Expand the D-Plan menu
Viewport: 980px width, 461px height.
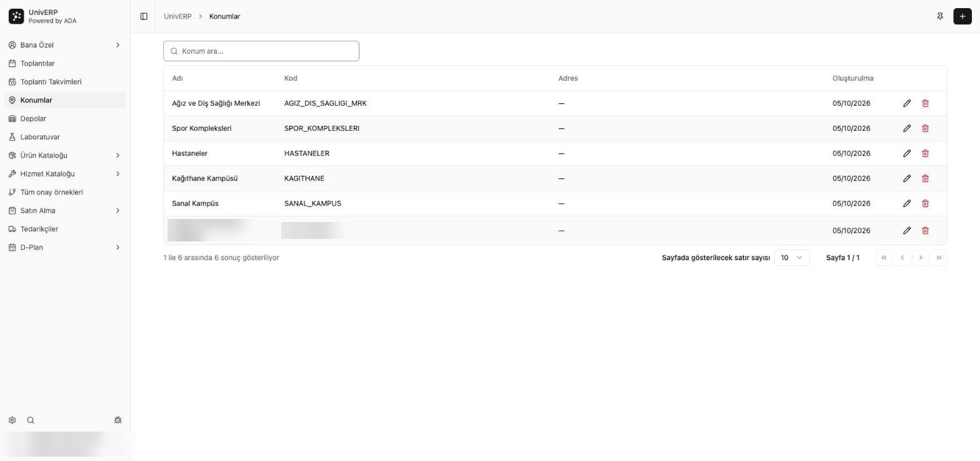coord(65,248)
